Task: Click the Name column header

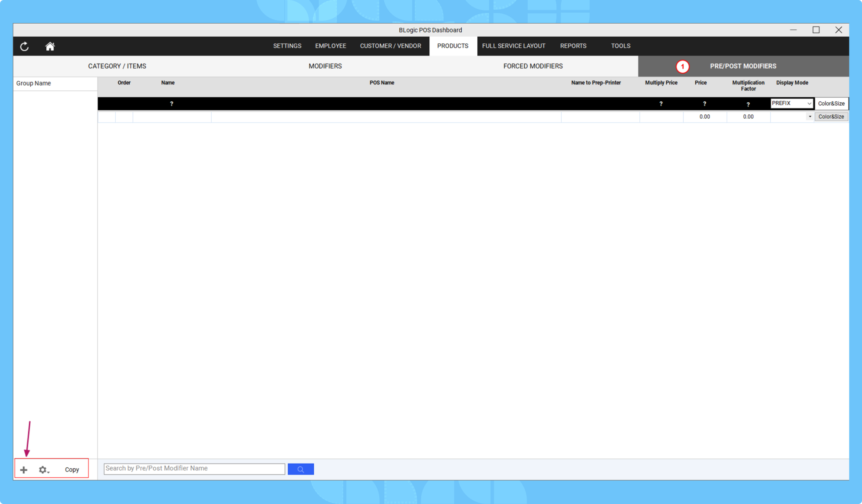Action: click(168, 83)
